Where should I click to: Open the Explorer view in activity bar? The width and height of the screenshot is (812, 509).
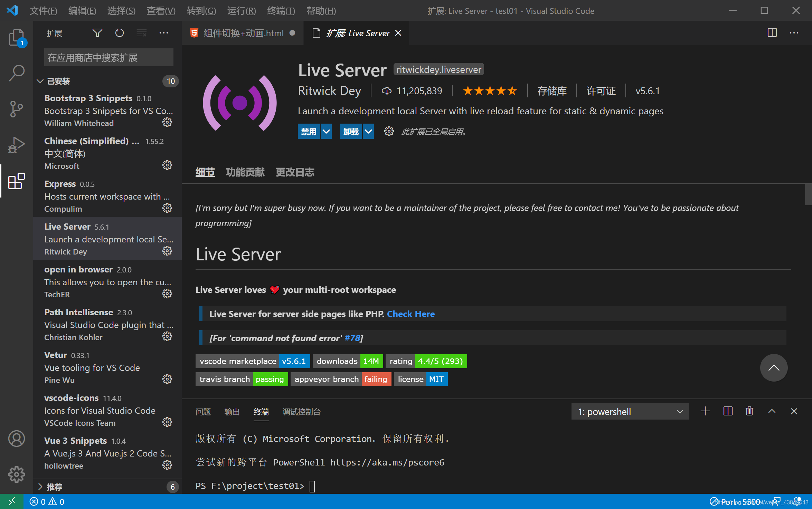click(x=16, y=37)
